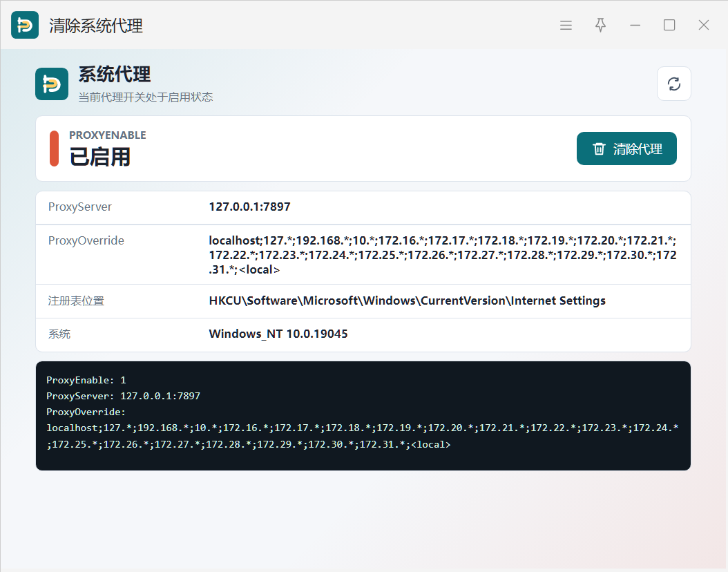This screenshot has height=572, width=728.
Task: Pin the window with the pushpin icon
Action: pyautogui.click(x=600, y=25)
